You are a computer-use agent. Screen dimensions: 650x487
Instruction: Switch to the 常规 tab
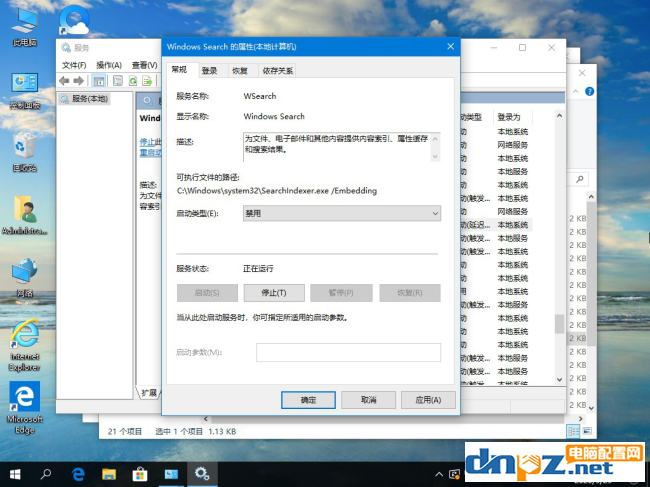179,69
